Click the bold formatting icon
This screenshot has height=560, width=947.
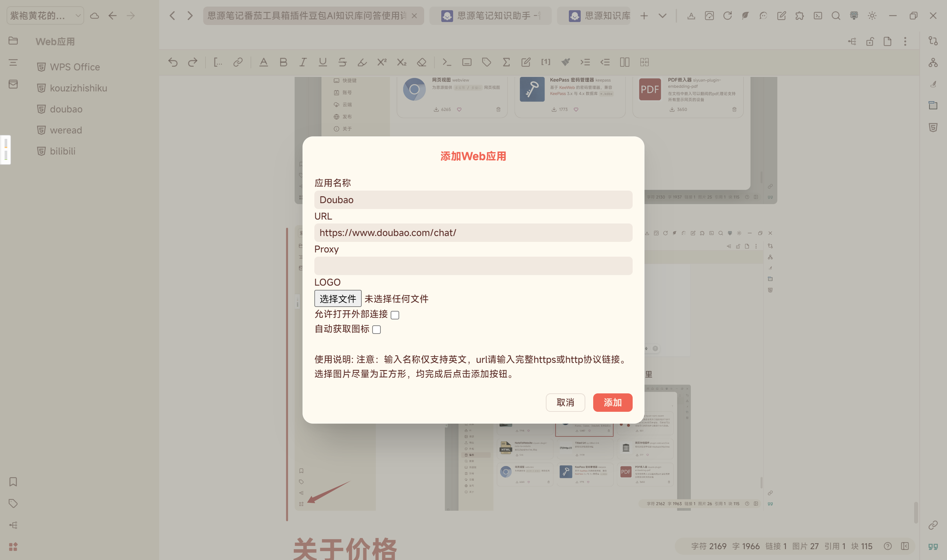pyautogui.click(x=283, y=62)
